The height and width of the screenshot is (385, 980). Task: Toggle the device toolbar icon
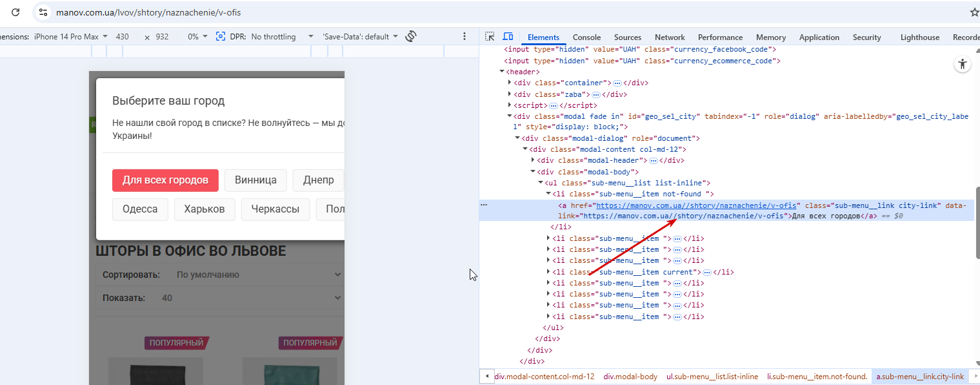508,37
